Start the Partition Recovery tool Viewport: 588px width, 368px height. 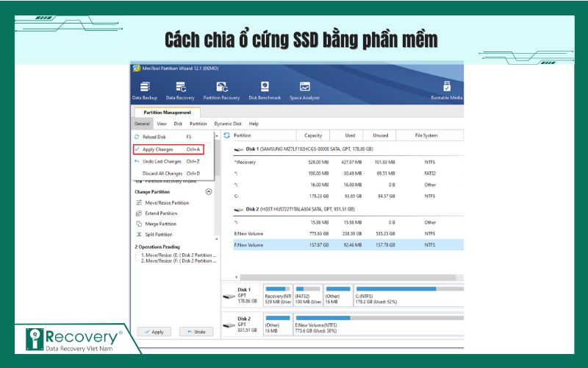(x=221, y=91)
